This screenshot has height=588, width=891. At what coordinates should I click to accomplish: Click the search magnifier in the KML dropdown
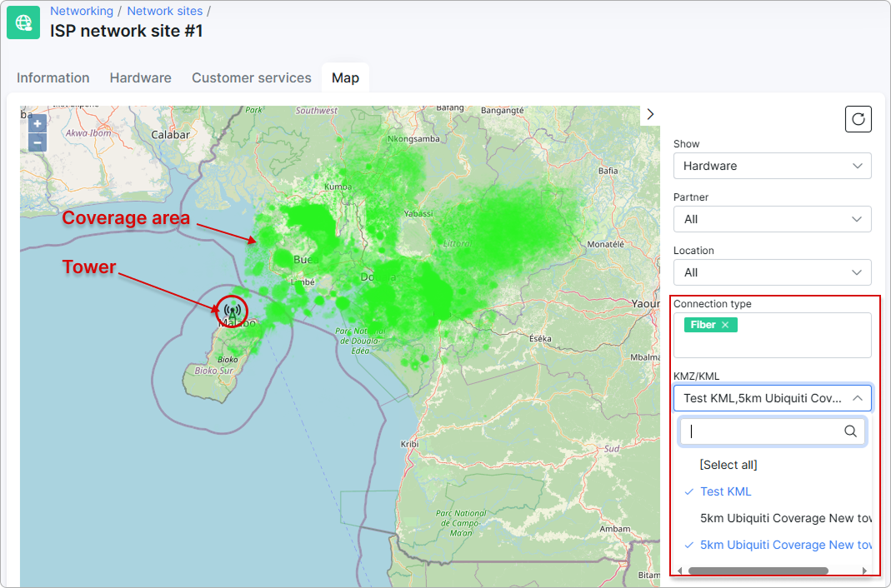coord(850,431)
